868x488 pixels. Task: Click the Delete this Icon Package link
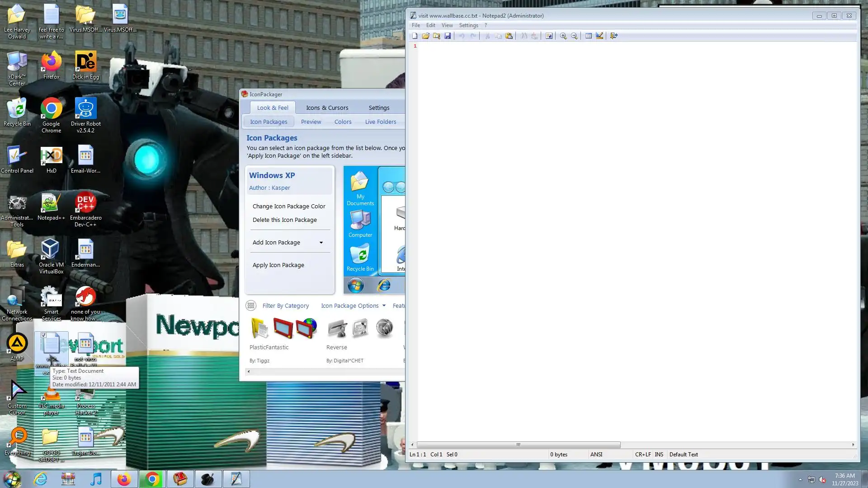(284, 220)
